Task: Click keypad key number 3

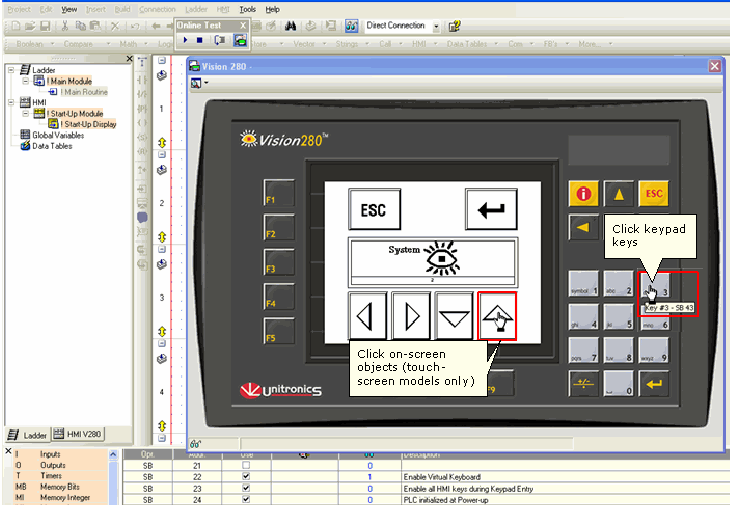Action: click(x=654, y=284)
